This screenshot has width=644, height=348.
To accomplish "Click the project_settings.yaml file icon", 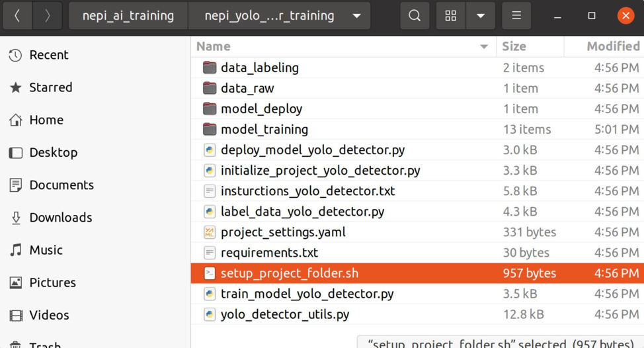I will (210, 232).
